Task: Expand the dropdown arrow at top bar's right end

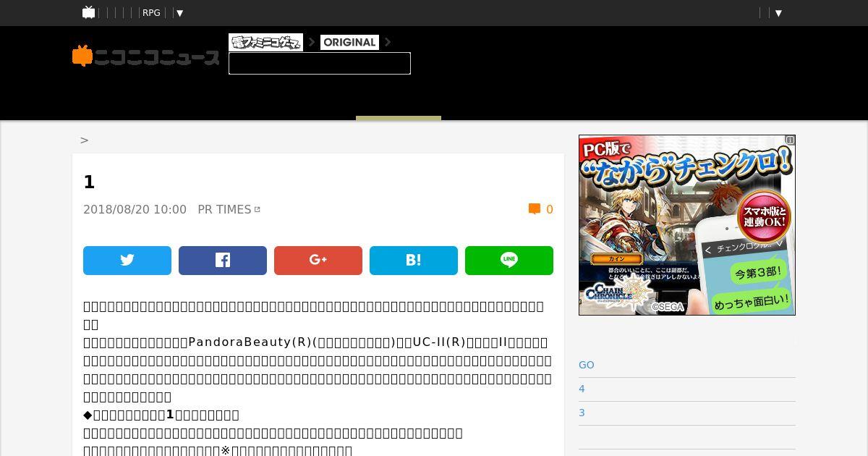Action: click(x=779, y=13)
